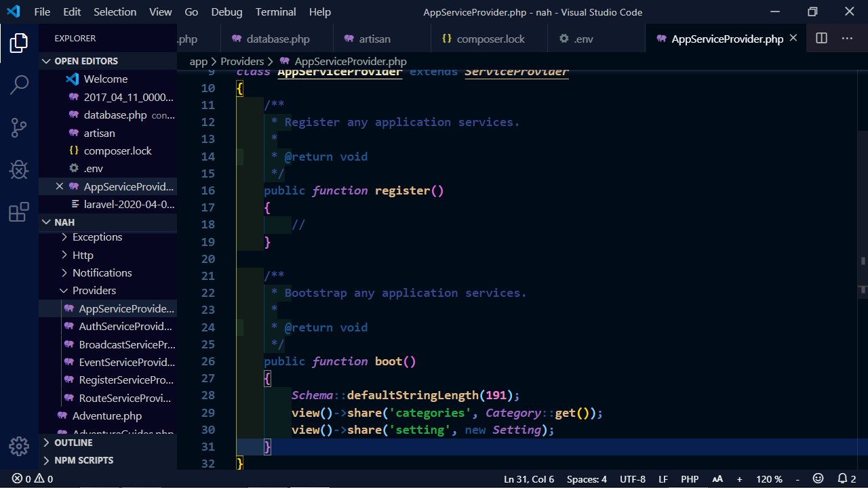Click the UTF-8 encoding status item
Viewport: 868px width, 488px height.
pyautogui.click(x=633, y=479)
